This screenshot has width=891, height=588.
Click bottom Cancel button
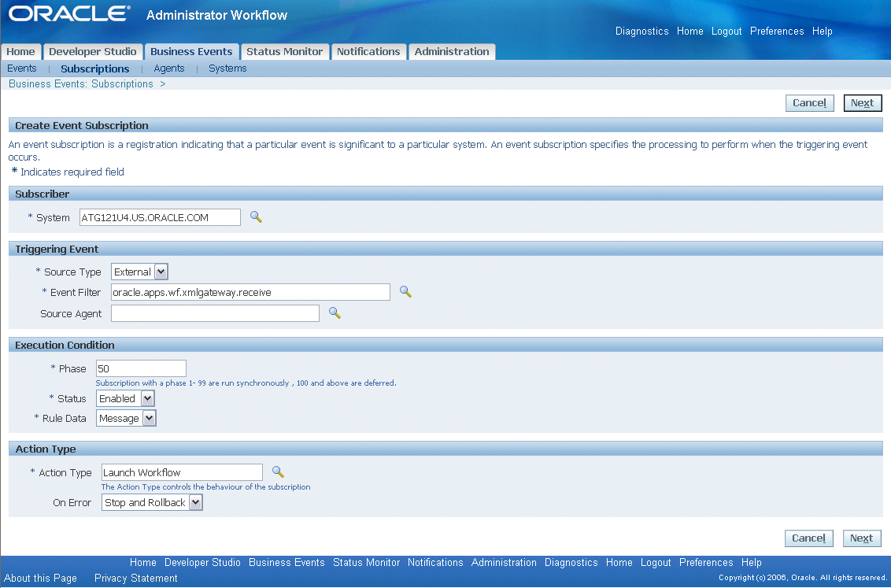click(809, 538)
